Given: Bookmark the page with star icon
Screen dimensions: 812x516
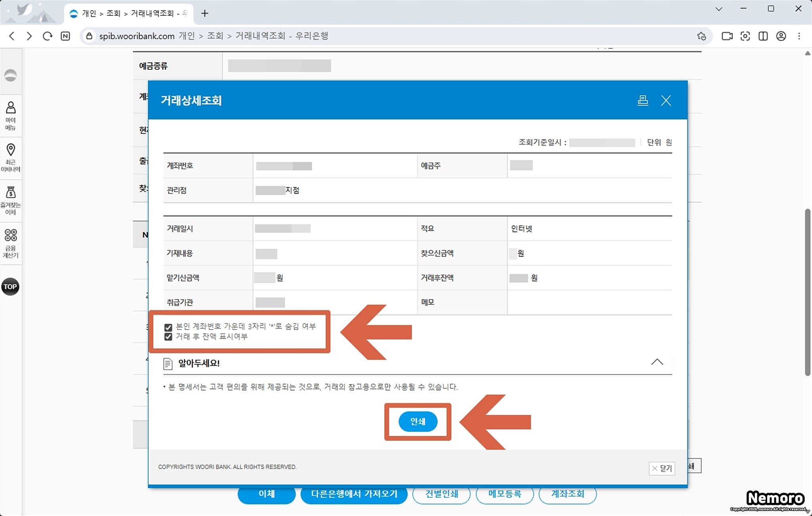Looking at the screenshot, I should coord(701,36).
